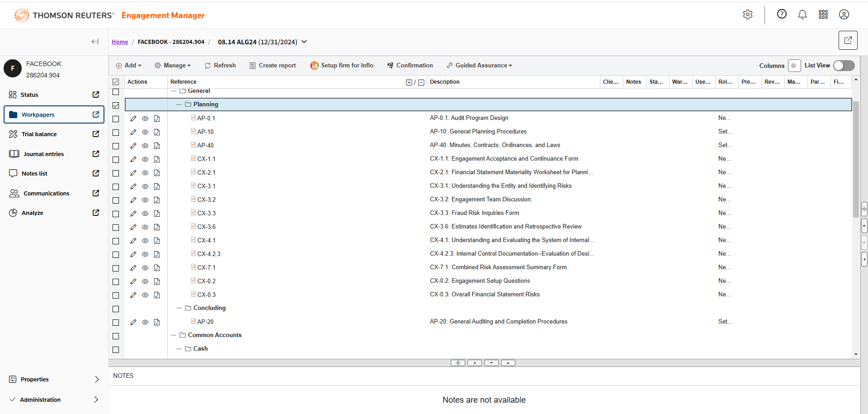868x414 pixels.
Task: Toggle the List View switch
Action: click(x=844, y=66)
